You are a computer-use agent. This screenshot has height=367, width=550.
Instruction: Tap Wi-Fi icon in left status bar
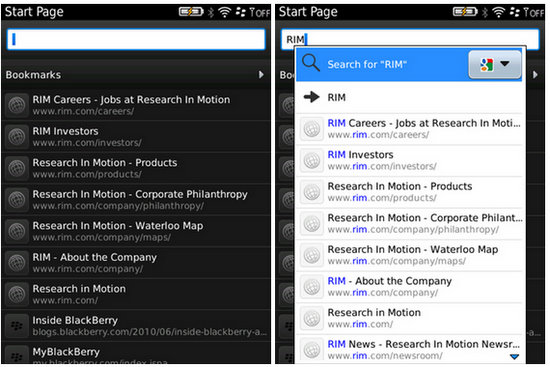coord(224,12)
